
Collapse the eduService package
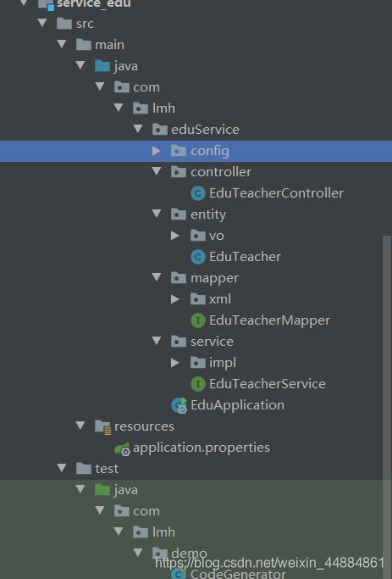tap(138, 129)
